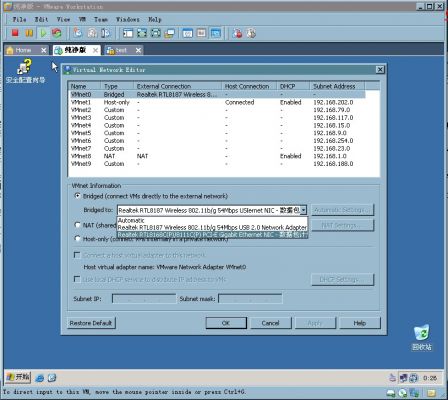Click the Help button in the dialog
Viewport: 448px width, 400px height.
tap(360, 323)
